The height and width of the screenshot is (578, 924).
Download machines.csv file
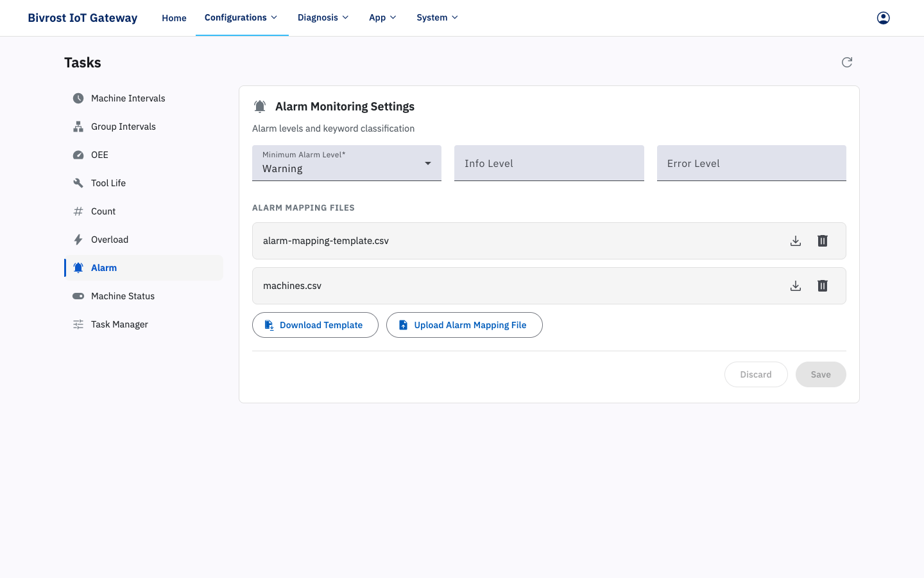(x=796, y=286)
